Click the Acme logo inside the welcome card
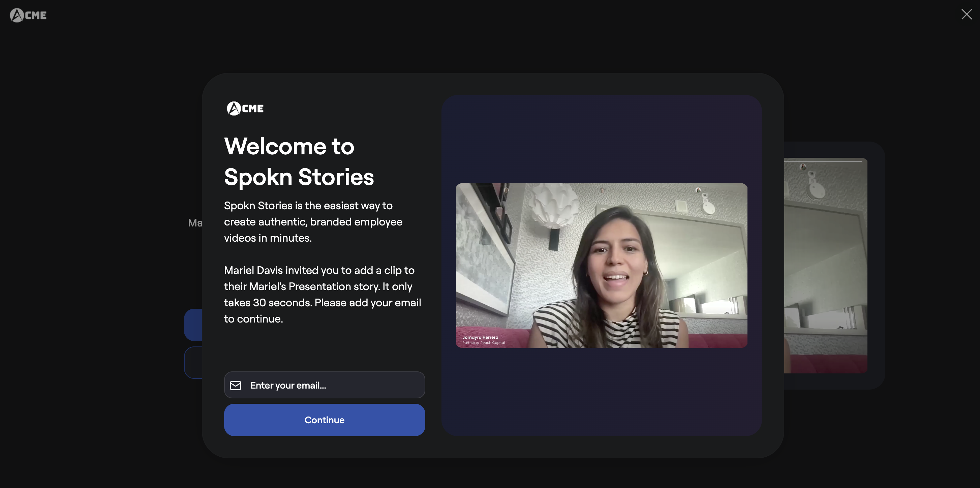The height and width of the screenshot is (488, 980). coord(245,109)
